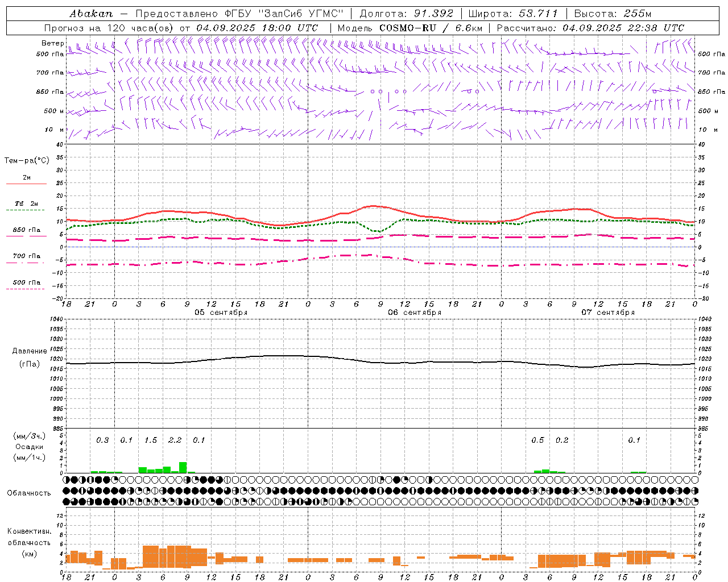Select the forecast start time 04.09.2025 18:00 UTC
This screenshot has height=582, width=728.
tap(257, 28)
